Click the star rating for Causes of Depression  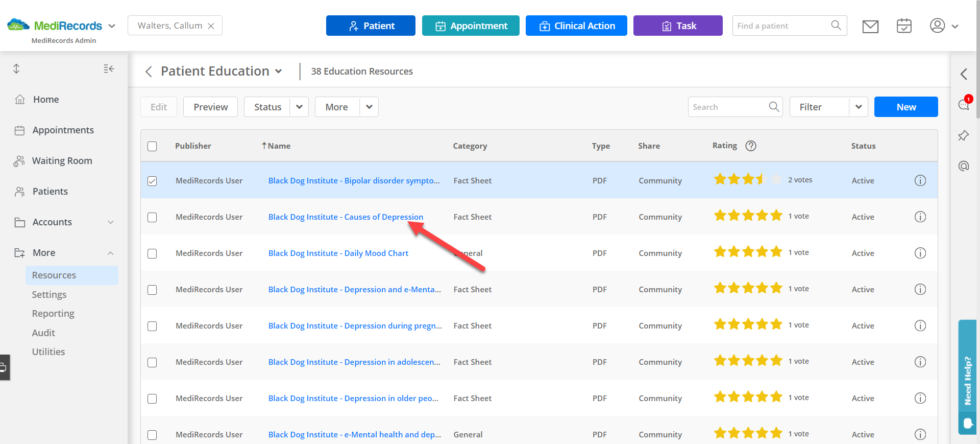coord(748,216)
